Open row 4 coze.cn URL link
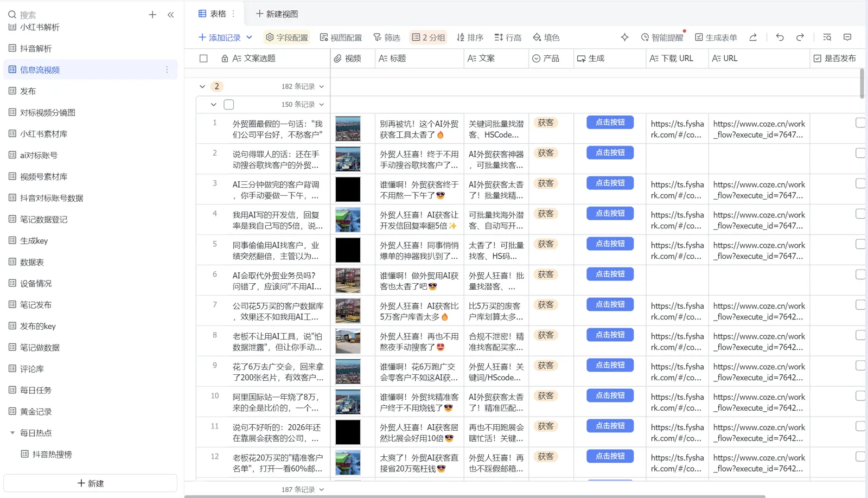Screen dimensions: 868x498 [x=759, y=220]
